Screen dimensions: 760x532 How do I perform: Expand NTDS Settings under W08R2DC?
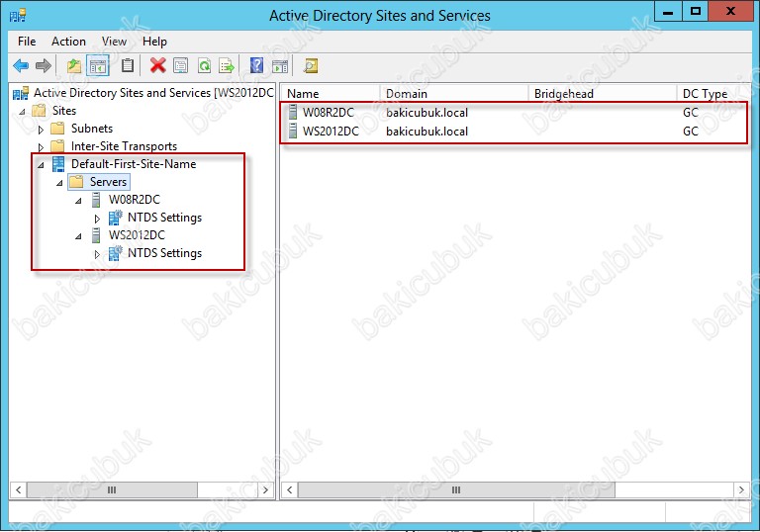[97, 219]
